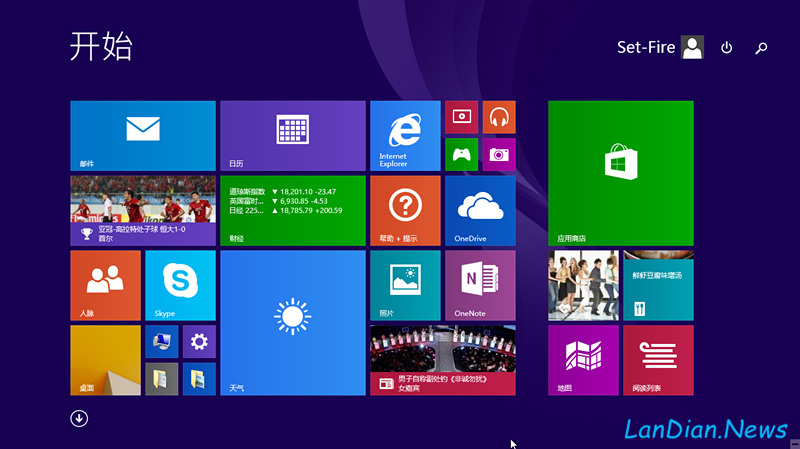
Task: Open the Help + Tips (帮助+提示) tile
Action: [x=405, y=210]
